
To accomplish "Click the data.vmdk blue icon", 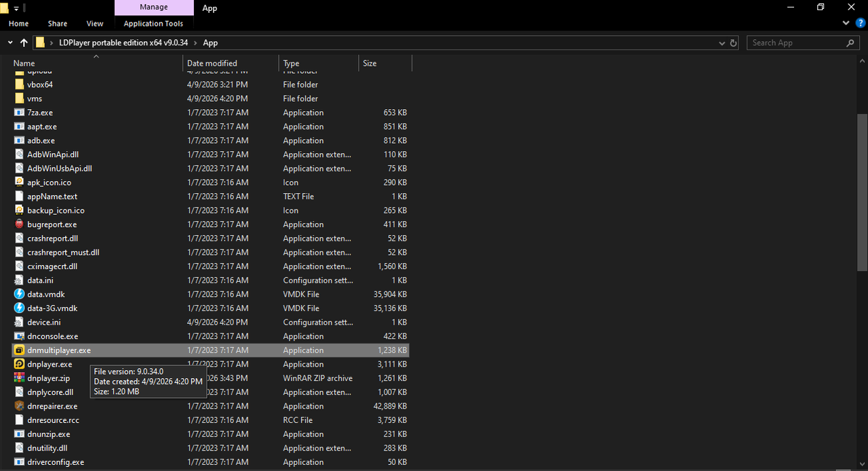I will (20, 294).
